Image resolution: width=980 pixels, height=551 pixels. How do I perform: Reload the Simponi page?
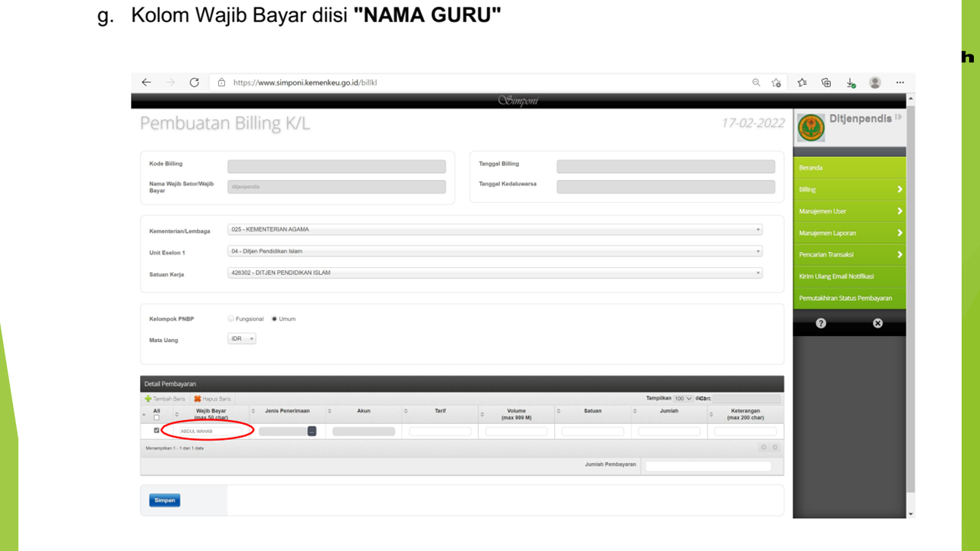coord(194,83)
